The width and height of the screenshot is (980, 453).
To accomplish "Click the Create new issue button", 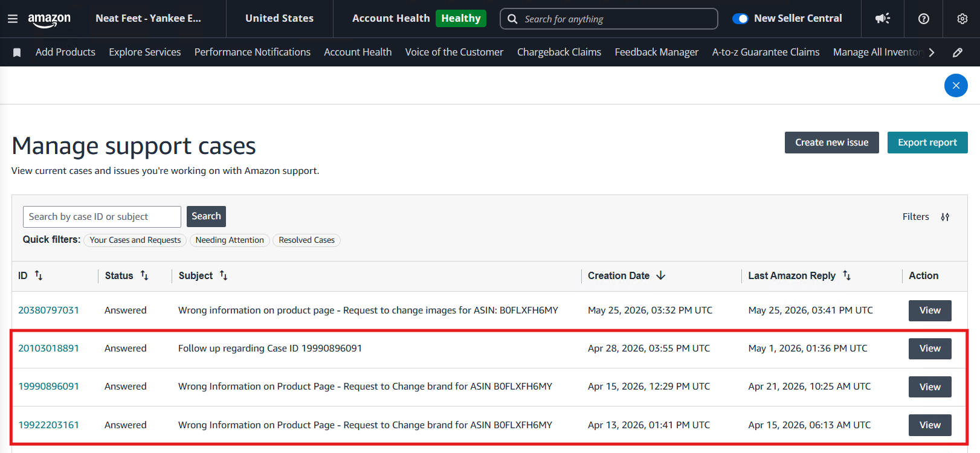I will pos(831,143).
